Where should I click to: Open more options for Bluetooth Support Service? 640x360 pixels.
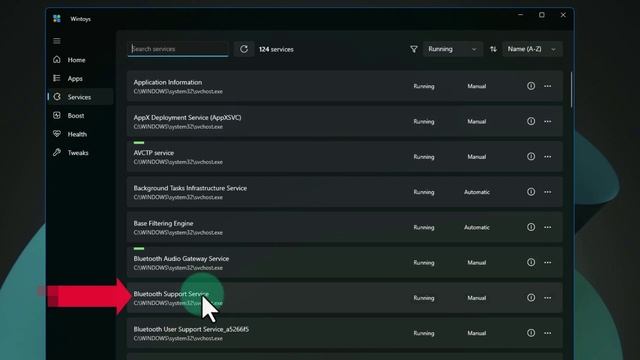(x=547, y=298)
